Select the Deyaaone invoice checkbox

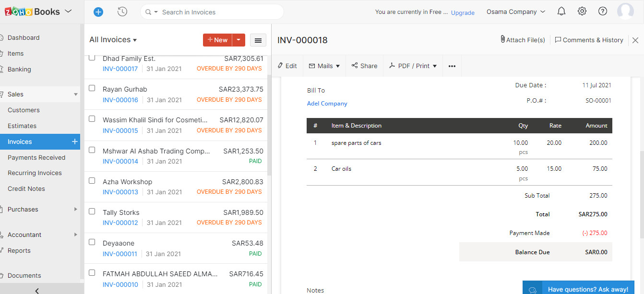(x=92, y=242)
